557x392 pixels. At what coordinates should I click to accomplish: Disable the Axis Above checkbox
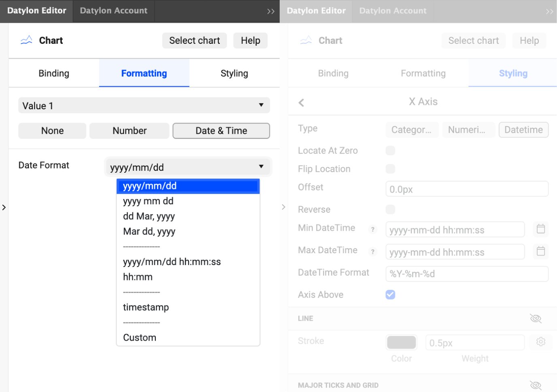(x=390, y=294)
